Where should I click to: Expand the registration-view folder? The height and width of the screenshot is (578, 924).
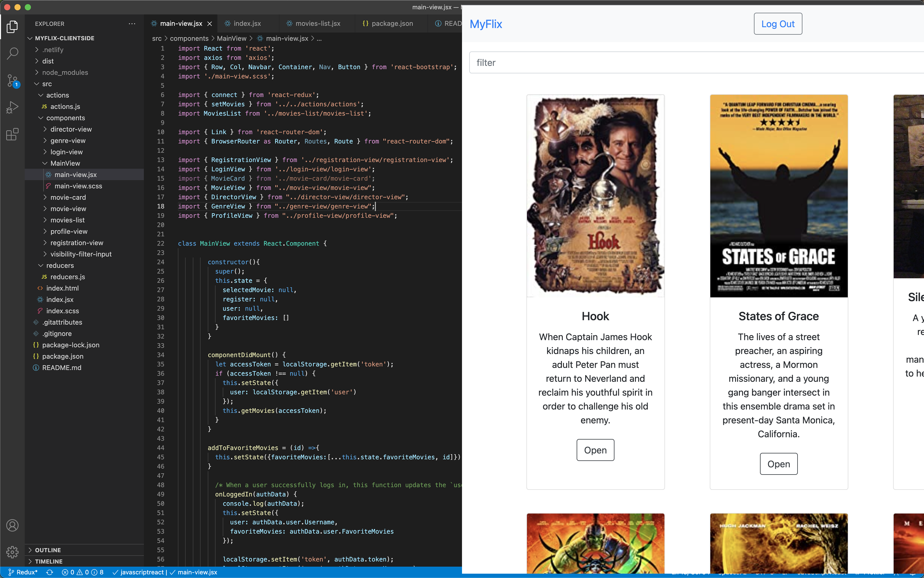pos(45,243)
